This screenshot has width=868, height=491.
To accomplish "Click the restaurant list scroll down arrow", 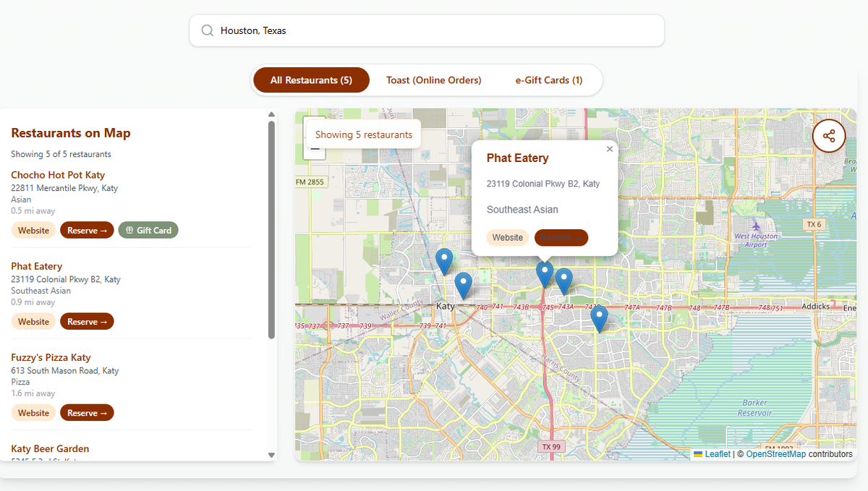I will pos(272,455).
